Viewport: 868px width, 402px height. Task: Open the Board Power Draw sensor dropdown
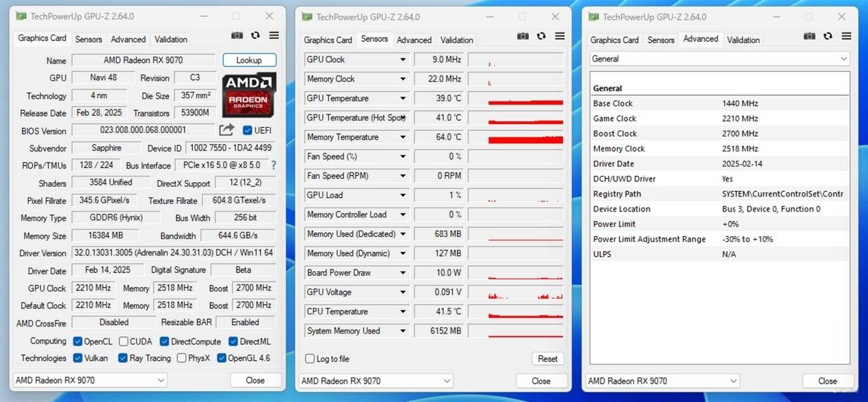[x=403, y=273]
